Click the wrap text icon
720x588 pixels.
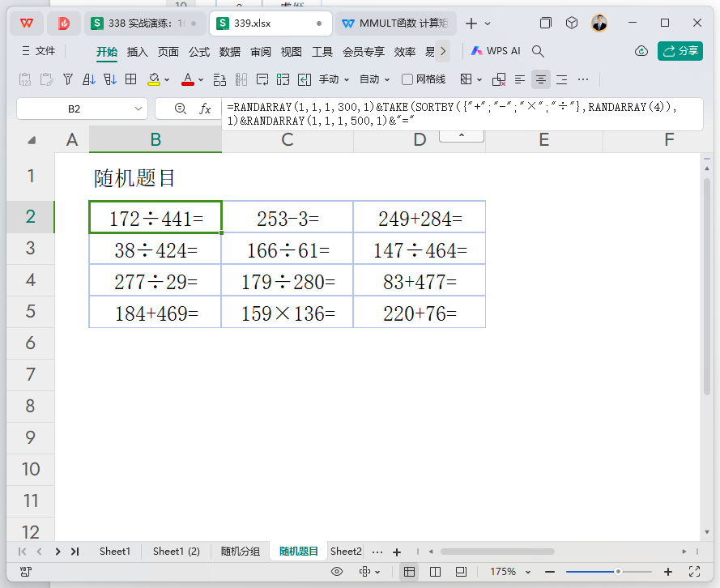click(262, 79)
